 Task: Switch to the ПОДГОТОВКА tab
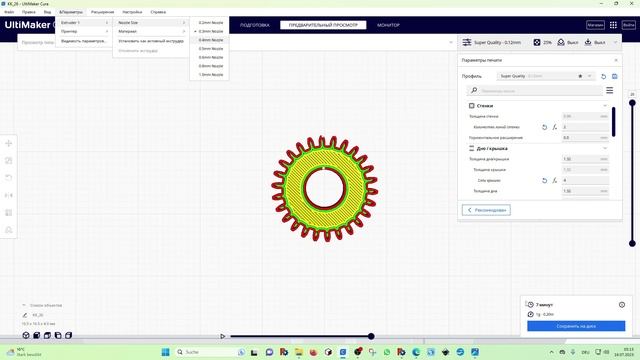[x=255, y=25]
